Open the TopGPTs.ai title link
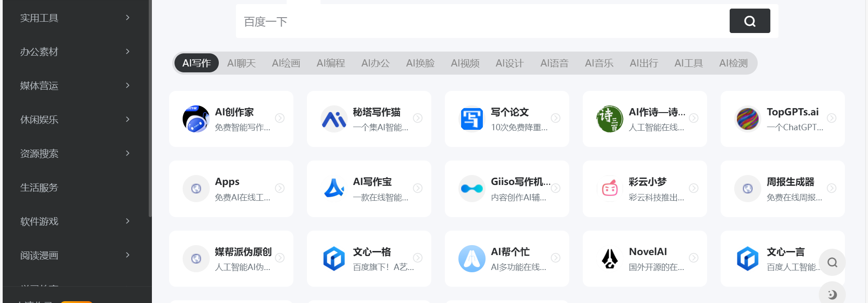 793,112
